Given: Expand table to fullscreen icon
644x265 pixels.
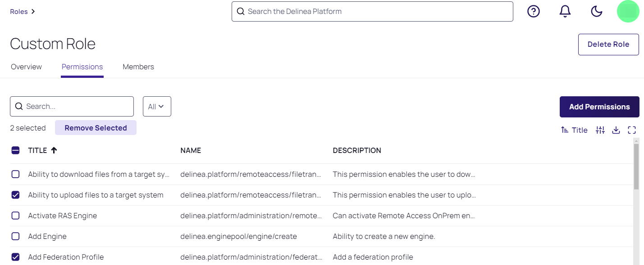Looking at the screenshot, I should [632, 130].
